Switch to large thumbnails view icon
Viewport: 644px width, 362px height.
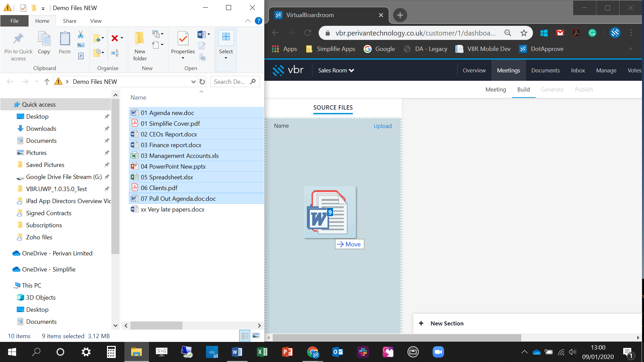pos(256,336)
